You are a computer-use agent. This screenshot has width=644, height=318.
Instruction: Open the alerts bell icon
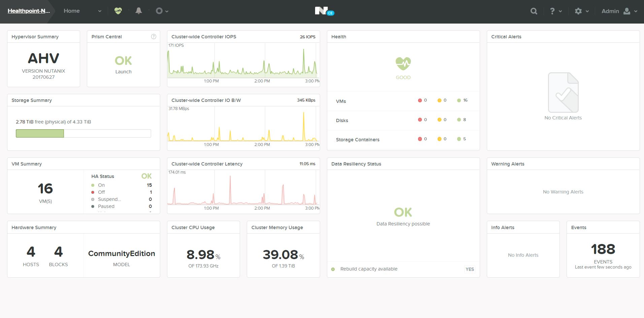click(x=138, y=11)
